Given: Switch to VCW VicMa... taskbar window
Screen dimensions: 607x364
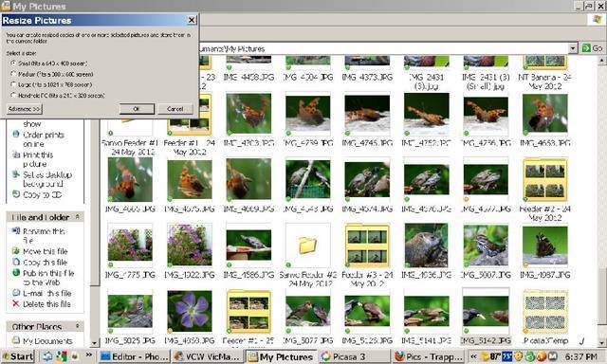Looking at the screenshot, I should click(207, 356).
